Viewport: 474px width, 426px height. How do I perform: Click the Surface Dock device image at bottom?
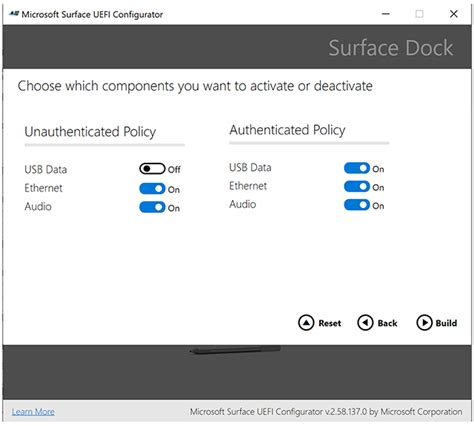coord(235,350)
